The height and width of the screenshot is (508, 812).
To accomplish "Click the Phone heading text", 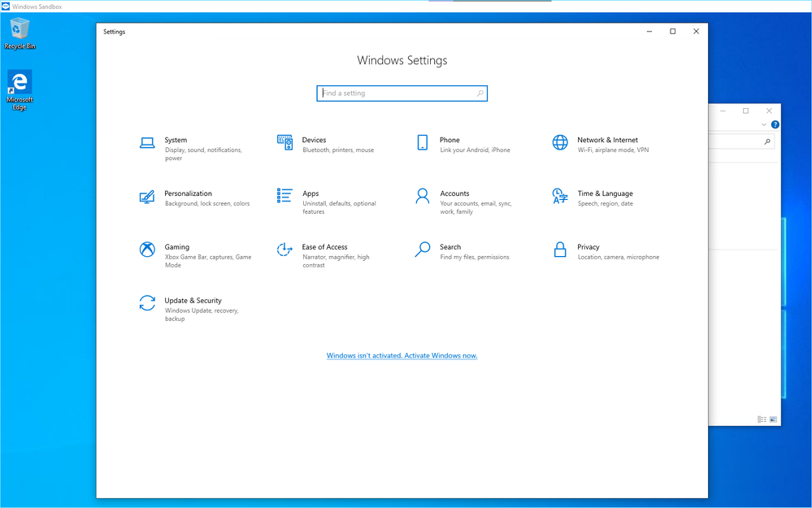I will 449,140.
